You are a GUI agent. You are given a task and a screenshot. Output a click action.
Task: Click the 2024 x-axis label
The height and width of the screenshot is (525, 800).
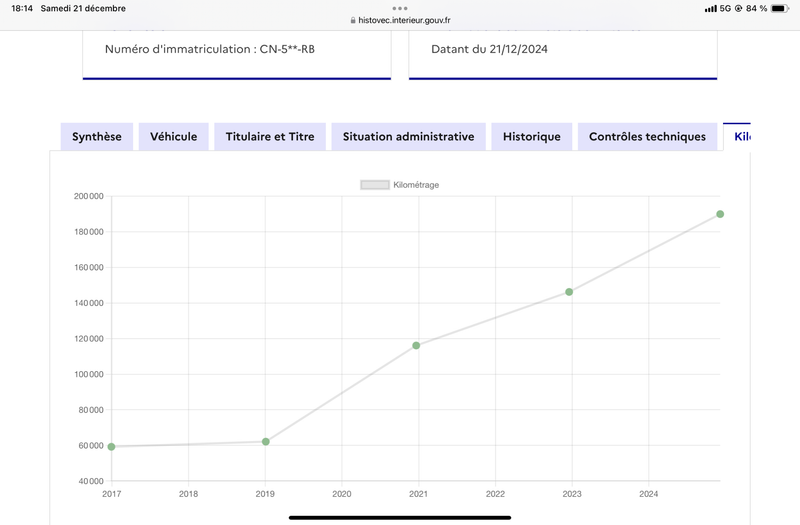click(648, 494)
